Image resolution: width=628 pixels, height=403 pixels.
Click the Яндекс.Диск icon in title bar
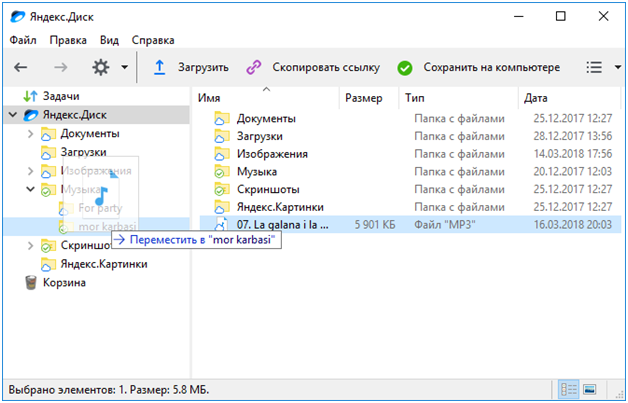[18, 17]
